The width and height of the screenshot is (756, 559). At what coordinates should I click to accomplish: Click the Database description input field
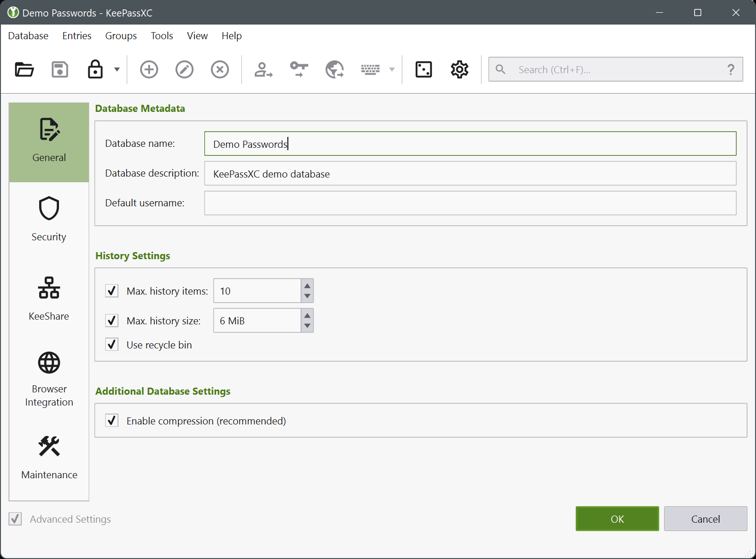pos(470,174)
